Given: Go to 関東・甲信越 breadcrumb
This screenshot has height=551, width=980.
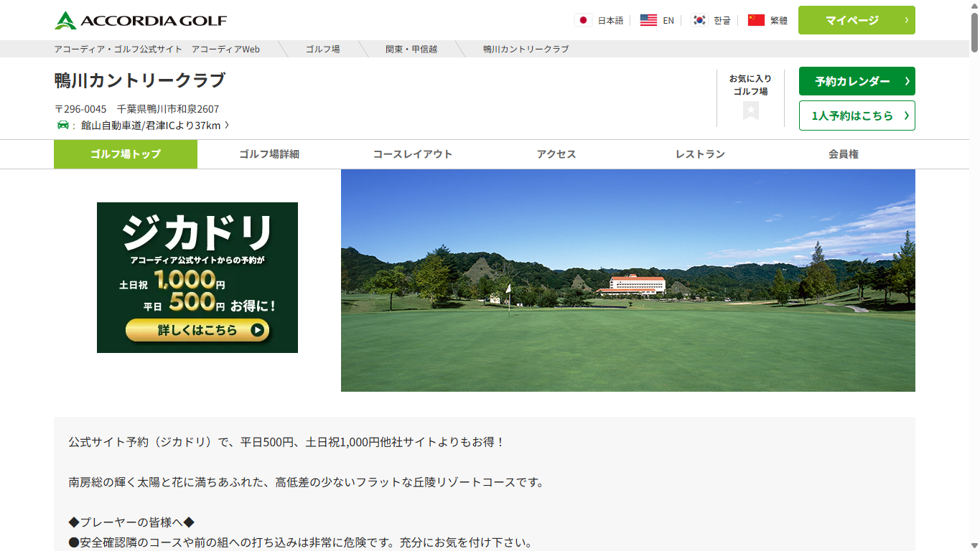Looking at the screenshot, I should pos(411,49).
